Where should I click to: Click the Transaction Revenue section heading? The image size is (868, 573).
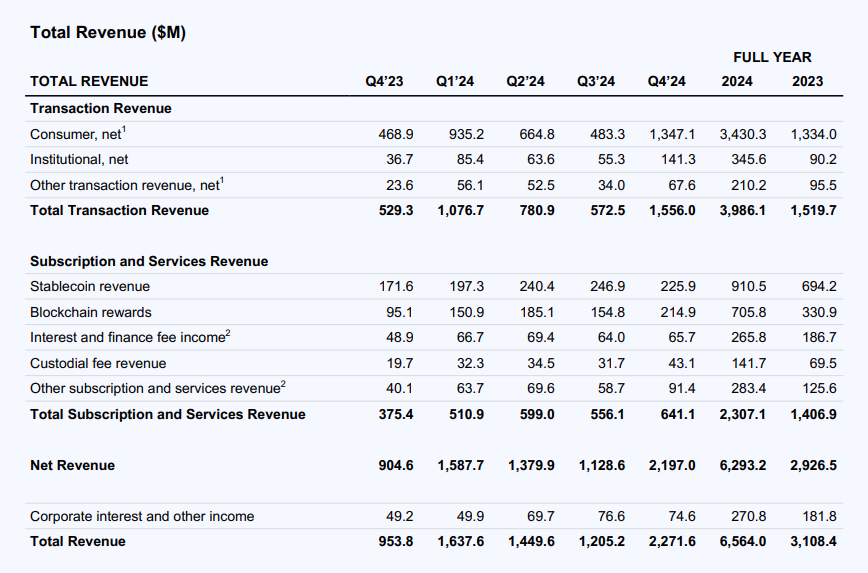pos(101,108)
